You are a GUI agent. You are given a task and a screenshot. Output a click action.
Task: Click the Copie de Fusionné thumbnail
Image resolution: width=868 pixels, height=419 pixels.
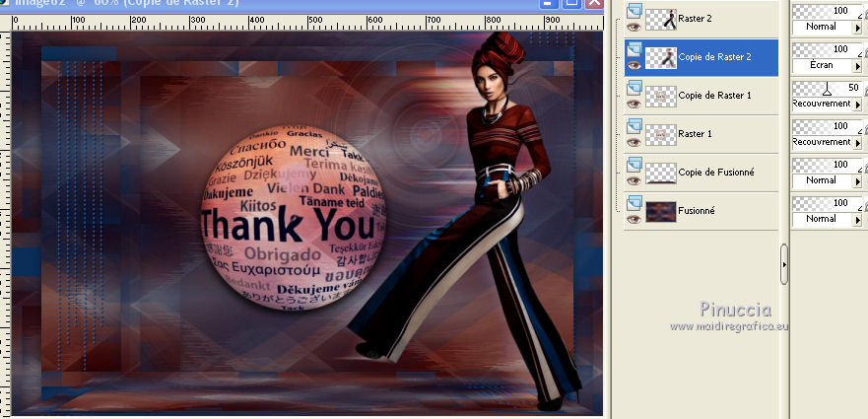661,173
